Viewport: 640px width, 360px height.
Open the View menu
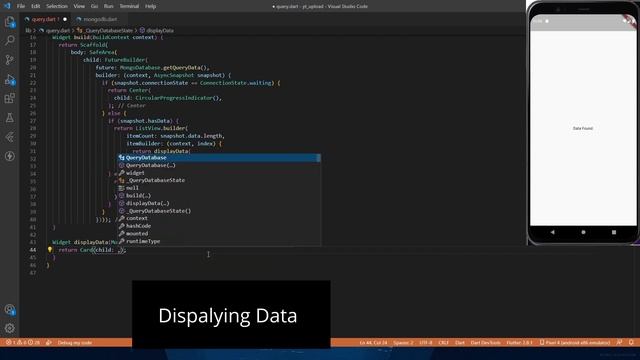79,6
